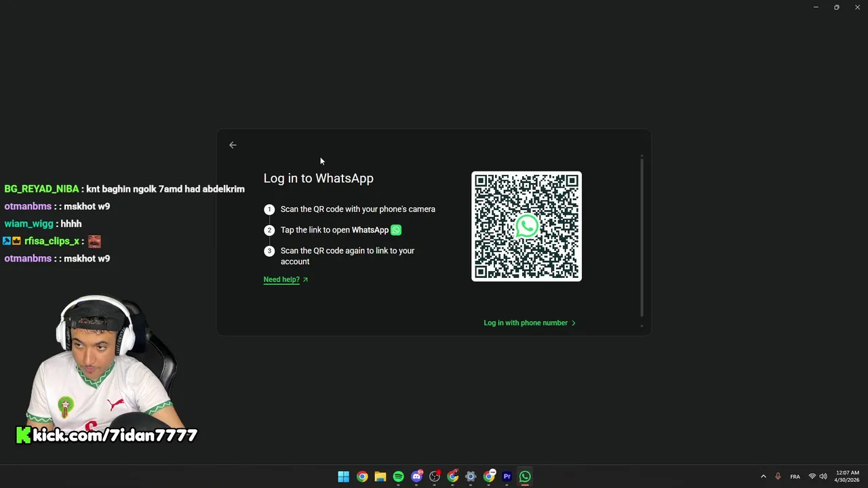The image size is (868, 488).
Task: Click the step 1 Scan the QR code text
Action: 357,209
